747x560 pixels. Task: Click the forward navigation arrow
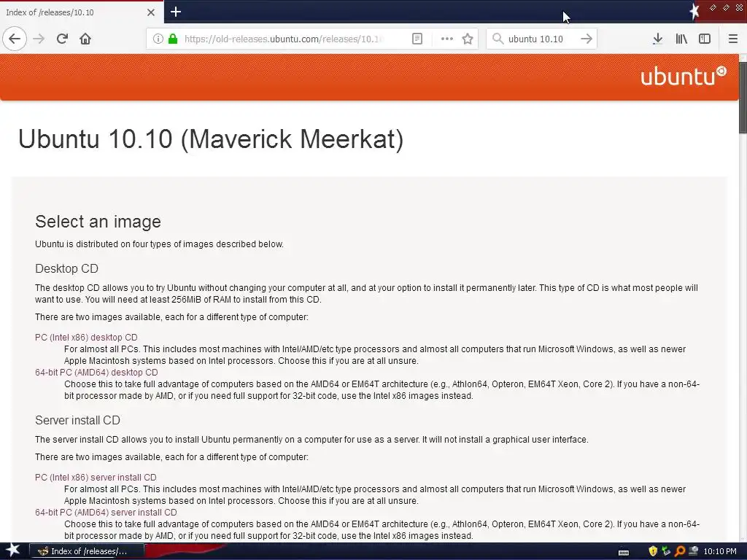(x=39, y=39)
